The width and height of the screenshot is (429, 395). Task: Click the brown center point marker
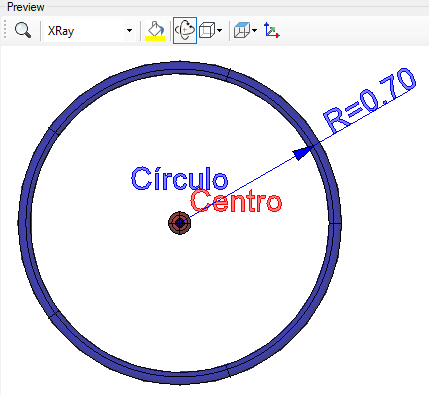(x=180, y=223)
